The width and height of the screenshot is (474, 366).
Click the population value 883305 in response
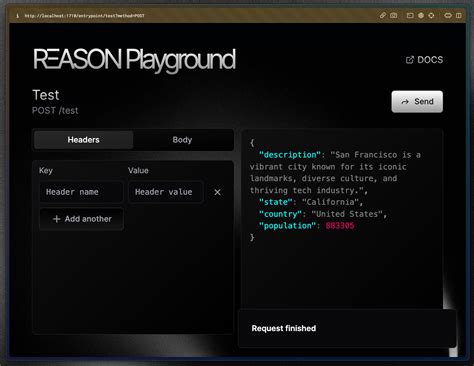[340, 226]
